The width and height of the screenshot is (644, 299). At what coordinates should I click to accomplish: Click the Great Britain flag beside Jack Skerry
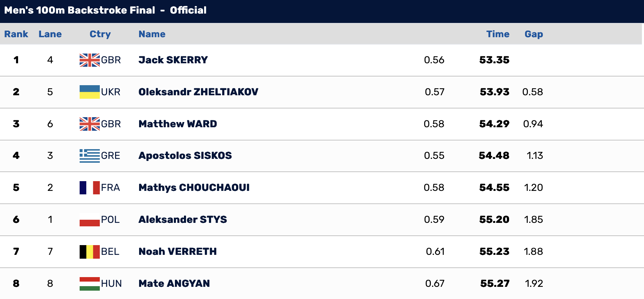90,60
